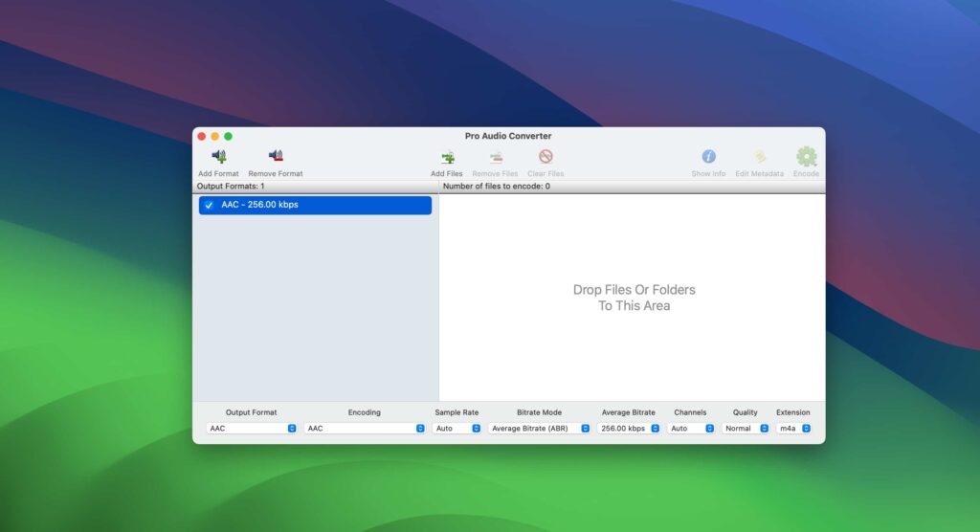980x532 pixels.
Task: Expand the Sample Rate dropdown
Action: [x=457, y=429]
